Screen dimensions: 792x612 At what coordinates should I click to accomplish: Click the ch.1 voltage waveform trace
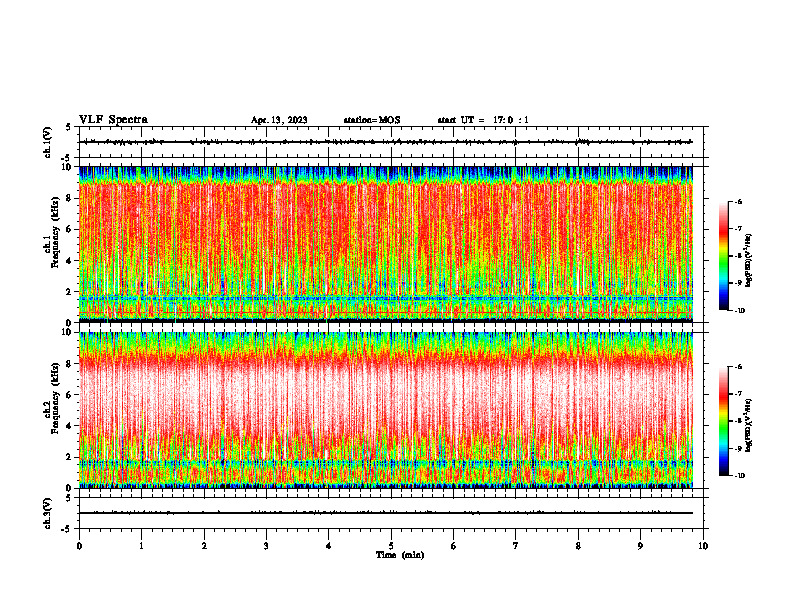pyautogui.click(x=386, y=142)
